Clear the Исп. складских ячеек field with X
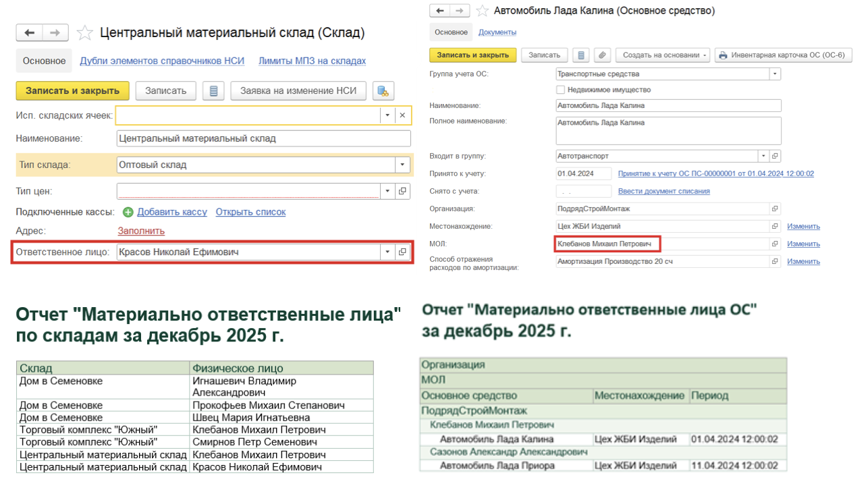 coord(402,115)
